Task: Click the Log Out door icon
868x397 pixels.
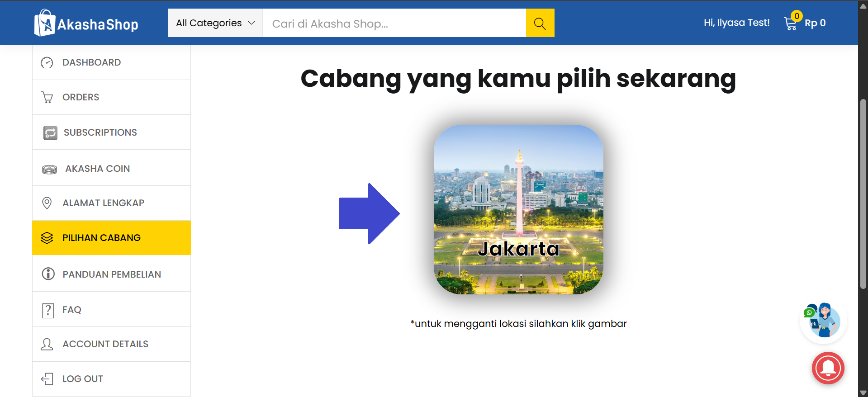Action: click(x=47, y=379)
